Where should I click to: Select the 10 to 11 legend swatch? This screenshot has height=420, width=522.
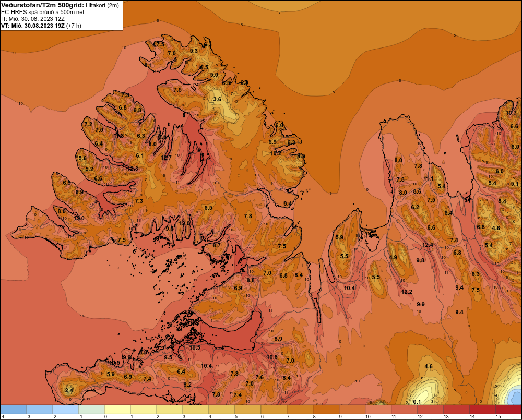(378, 410)
